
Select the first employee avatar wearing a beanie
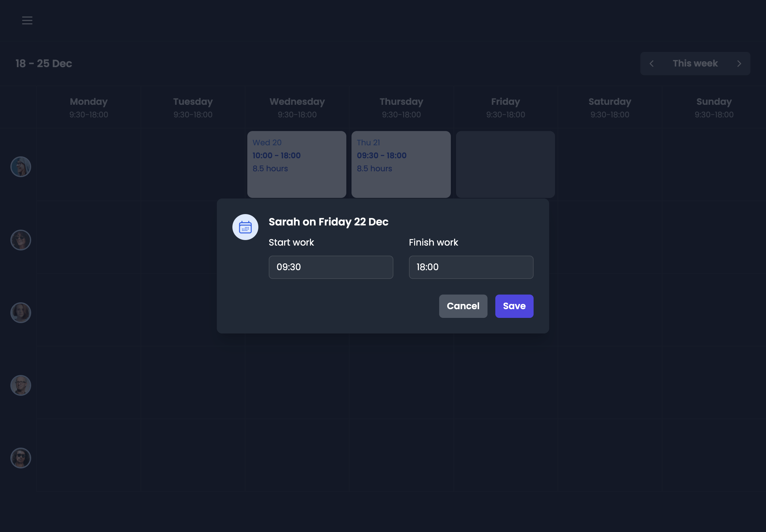point(21,167)
